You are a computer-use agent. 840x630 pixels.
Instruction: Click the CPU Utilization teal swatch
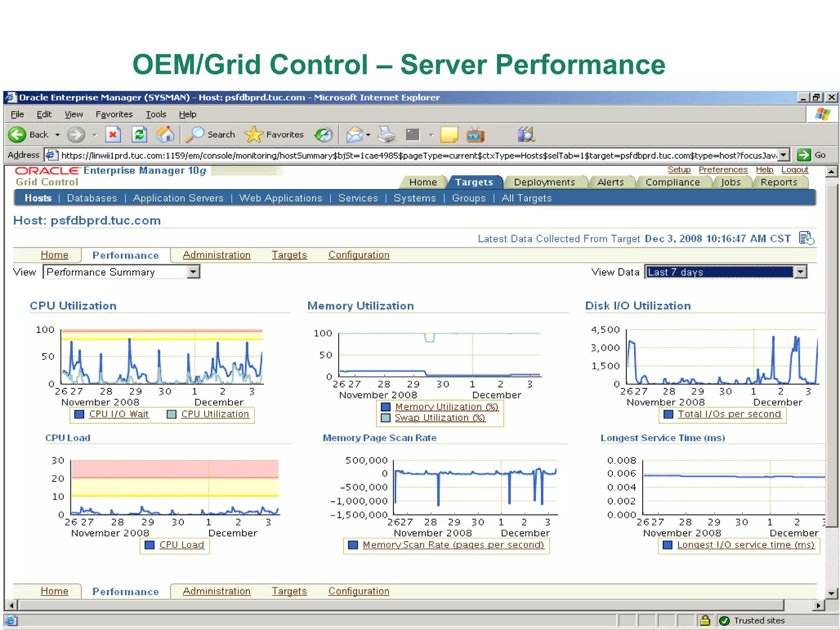172,414
